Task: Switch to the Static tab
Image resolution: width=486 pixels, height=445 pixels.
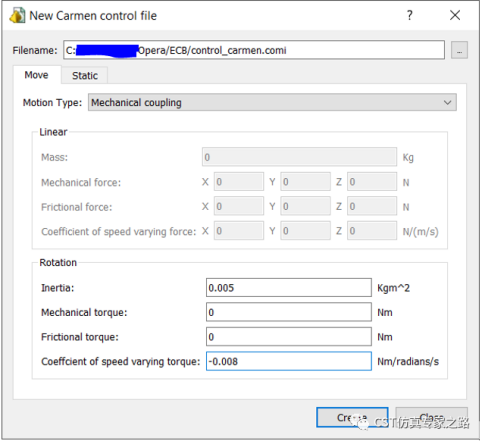Action: (x=85, y=76)
